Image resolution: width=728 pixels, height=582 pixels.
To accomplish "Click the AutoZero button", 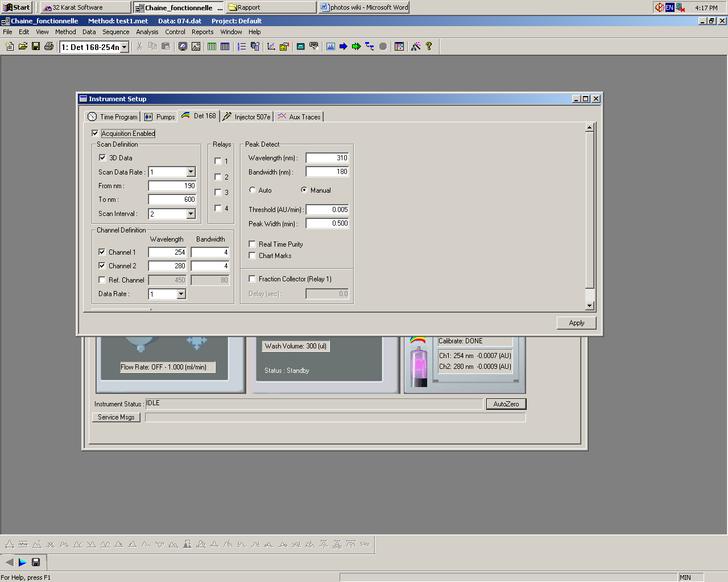I will coord(506,404).
